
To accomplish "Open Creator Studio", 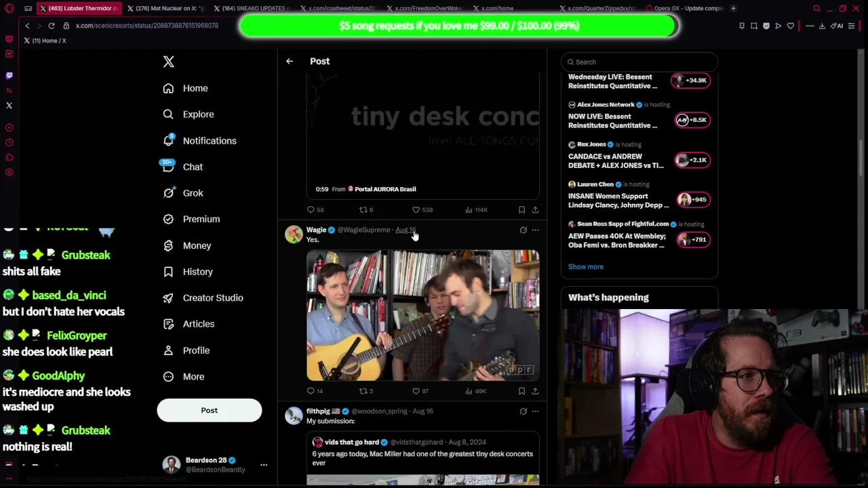I will [203, 298].
